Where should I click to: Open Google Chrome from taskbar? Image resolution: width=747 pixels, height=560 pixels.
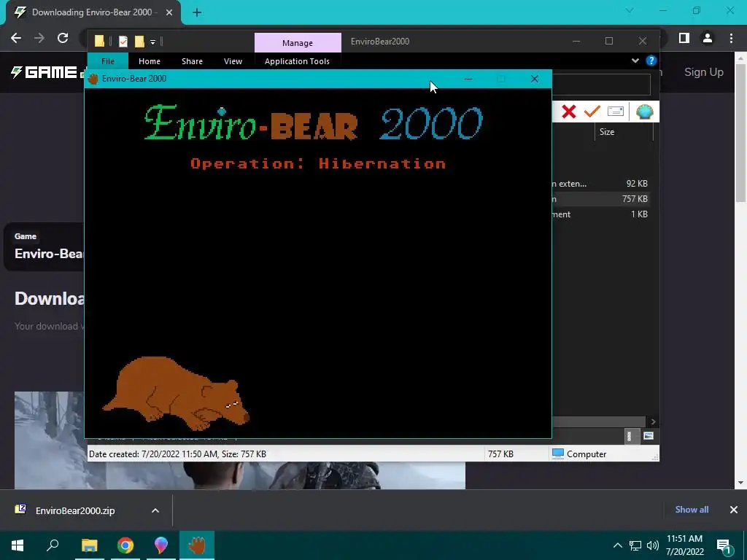click(125, 545)
